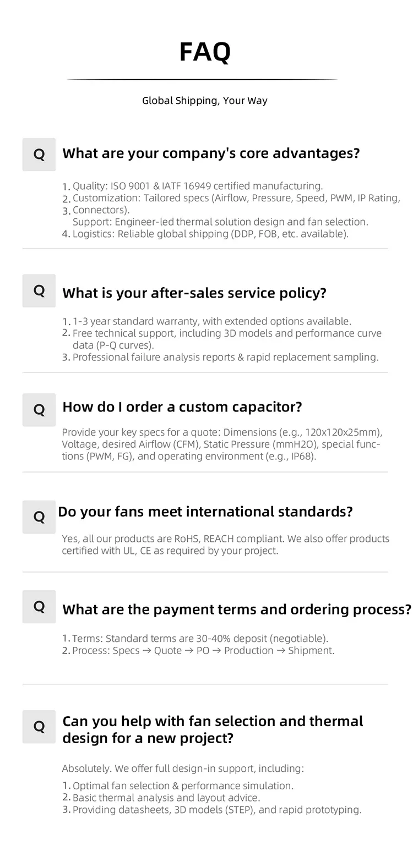Open "Do your fans meet international standards?" question
This screenshot has width=413, height=868.
[x=205, y=512]
